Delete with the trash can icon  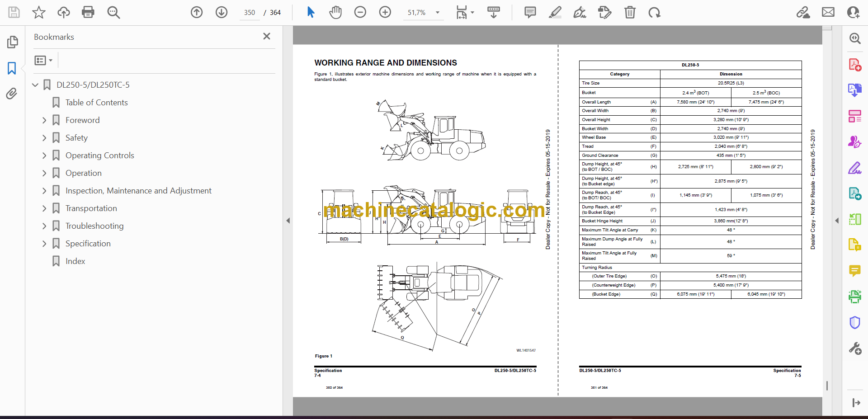(x=630, y=12)
